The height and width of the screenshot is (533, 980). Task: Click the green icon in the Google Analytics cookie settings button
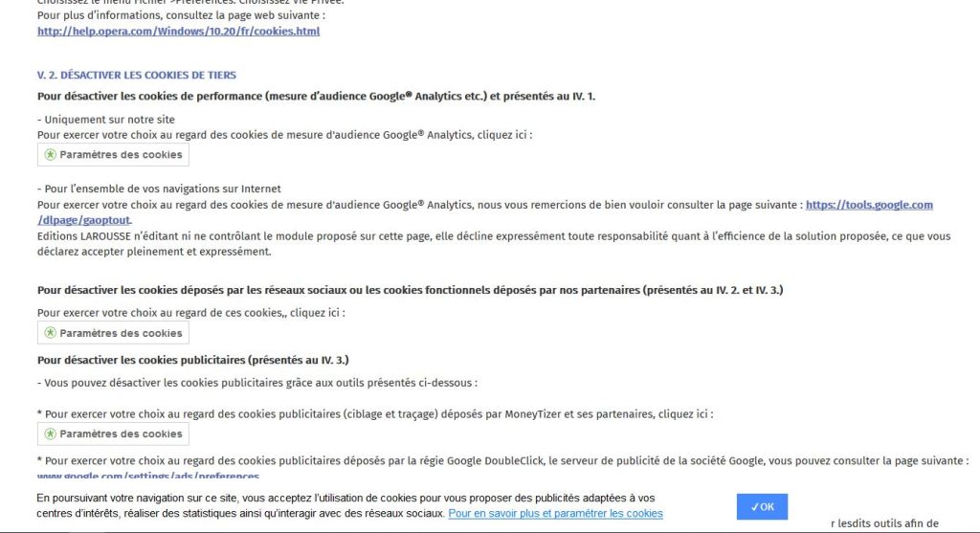pos(51,154)
